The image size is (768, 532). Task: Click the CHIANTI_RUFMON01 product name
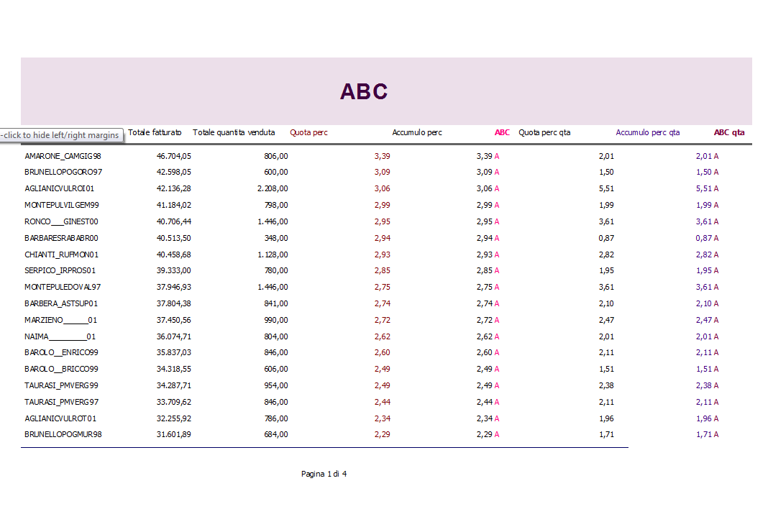61,254
